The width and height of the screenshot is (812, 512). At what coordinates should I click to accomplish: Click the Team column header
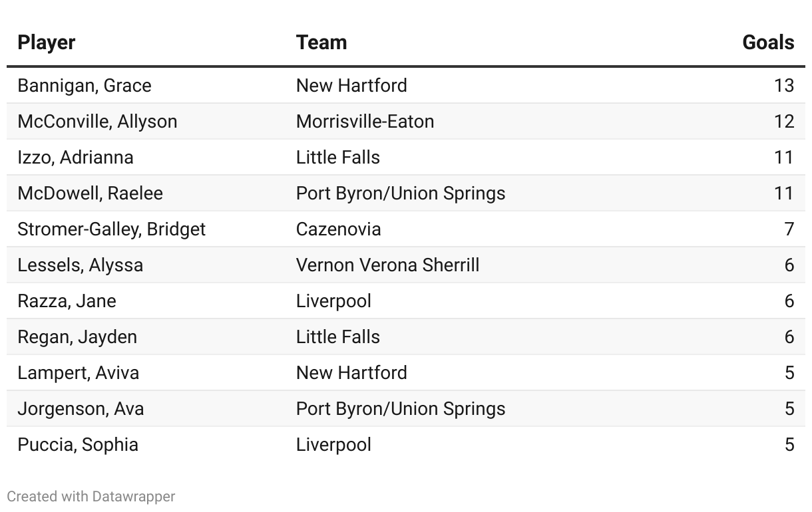click(x=321, y=43)
